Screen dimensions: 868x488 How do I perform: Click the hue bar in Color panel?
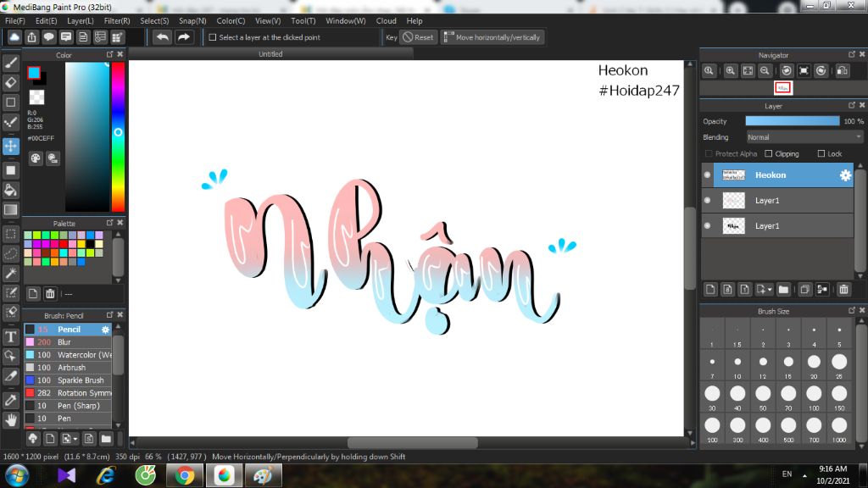pos(118,136)
